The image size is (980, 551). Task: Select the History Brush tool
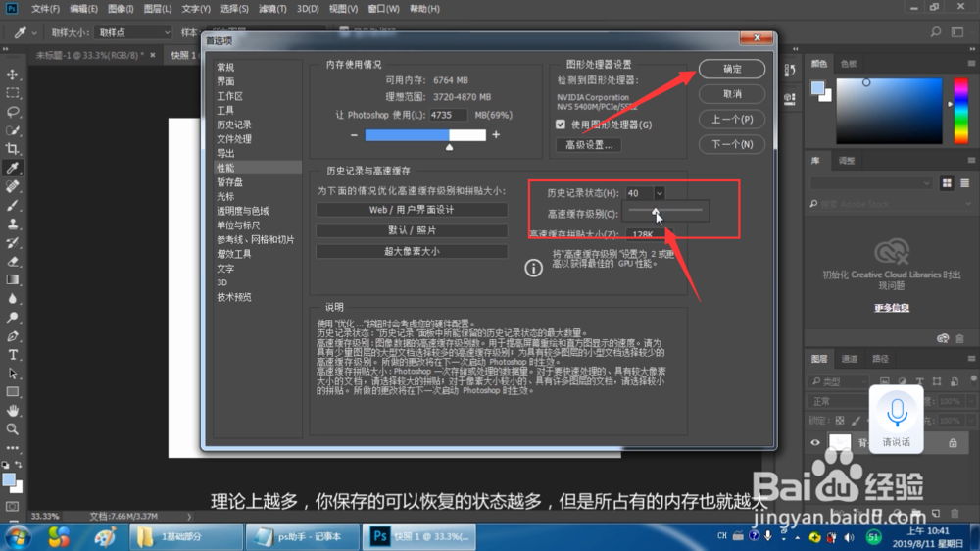click(13, 243)
